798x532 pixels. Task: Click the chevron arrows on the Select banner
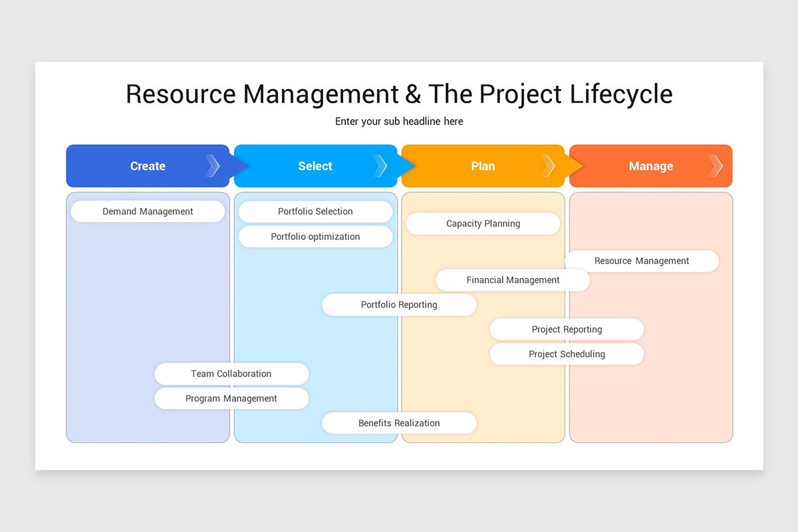tap(380, 166)
